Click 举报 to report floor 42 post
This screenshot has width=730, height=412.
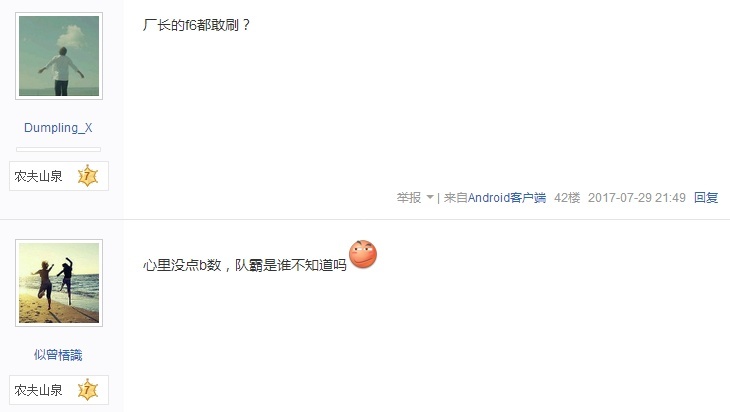pos(409,197)
